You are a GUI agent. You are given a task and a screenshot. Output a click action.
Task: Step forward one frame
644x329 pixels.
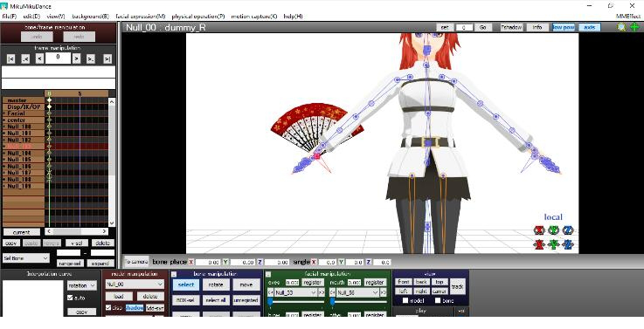pyautogui.click(x=76, y=59)
